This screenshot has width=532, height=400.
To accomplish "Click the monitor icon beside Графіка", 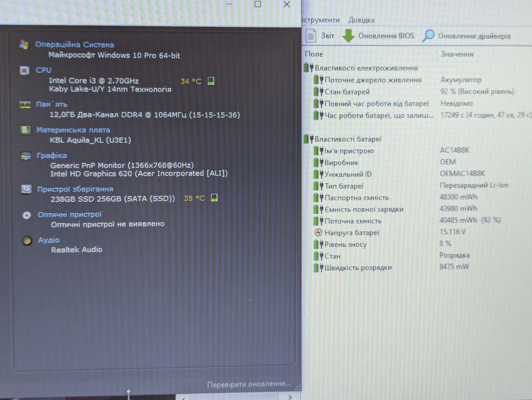I will (26, 156).
